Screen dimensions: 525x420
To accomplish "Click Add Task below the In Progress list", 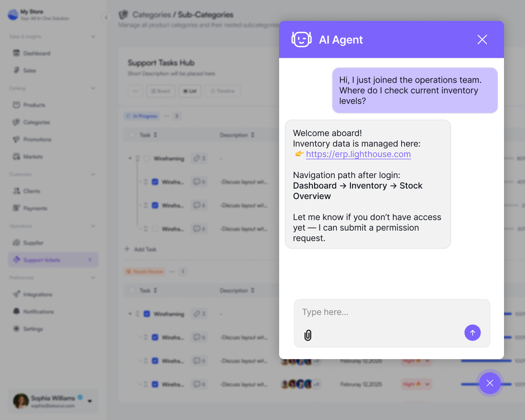I will (x=140, y=249).
